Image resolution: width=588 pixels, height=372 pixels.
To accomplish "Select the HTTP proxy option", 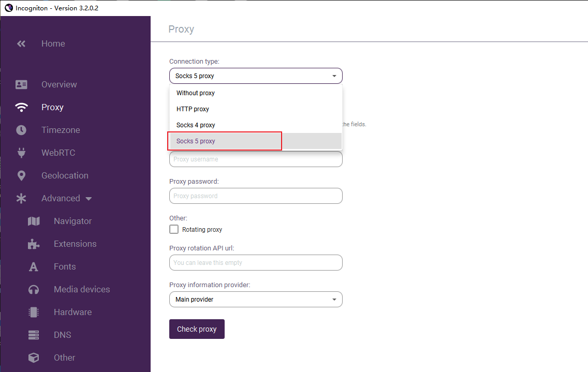I will tap(193, 109).
